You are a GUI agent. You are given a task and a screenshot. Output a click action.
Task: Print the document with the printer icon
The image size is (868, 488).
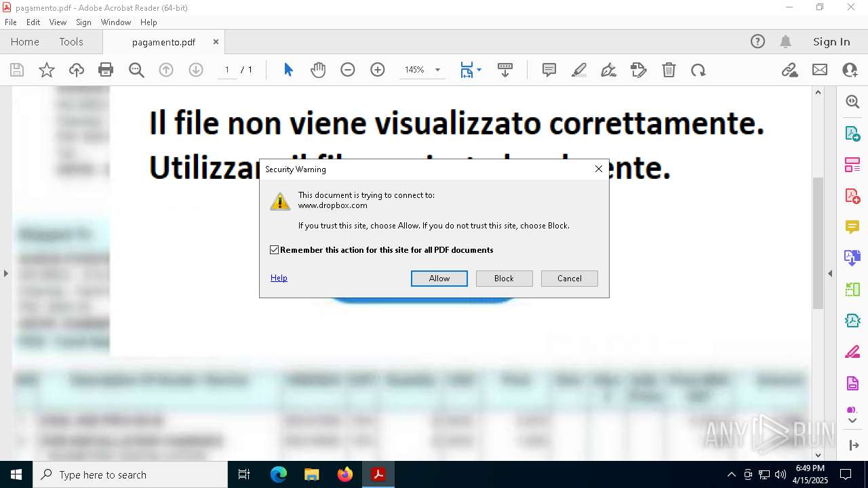pyautogui.click(x=106, y=70)
